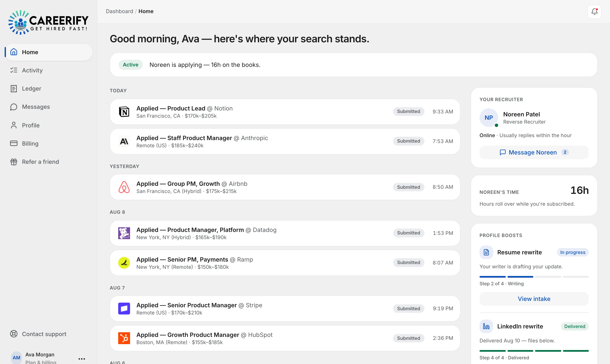Open Senior Product Manager @ Stripe application
This screenshot has height=364, width=610.
tap(285, 309)
